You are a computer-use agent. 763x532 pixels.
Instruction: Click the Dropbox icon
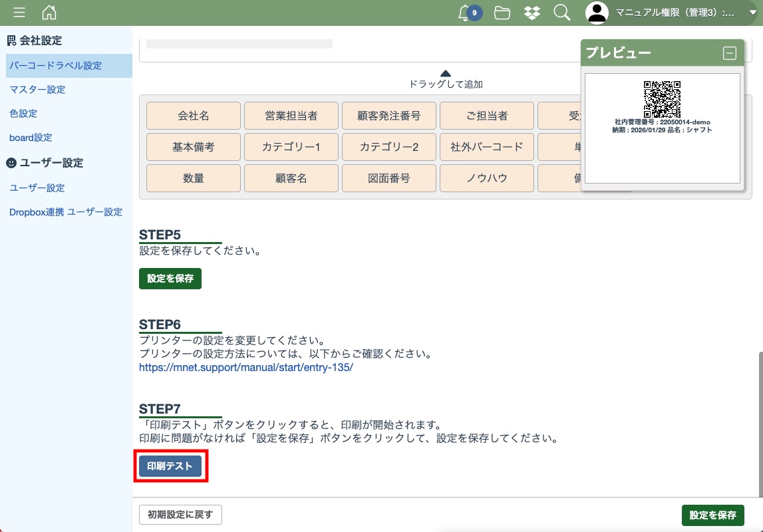tap(532, 13)
